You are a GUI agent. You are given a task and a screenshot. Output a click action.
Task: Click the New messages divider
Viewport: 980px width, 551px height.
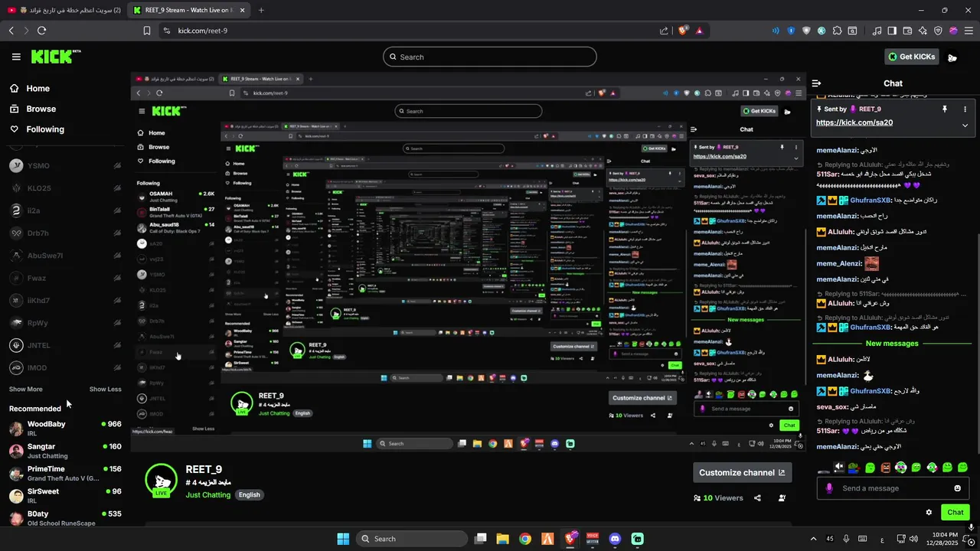pos(891,344)
